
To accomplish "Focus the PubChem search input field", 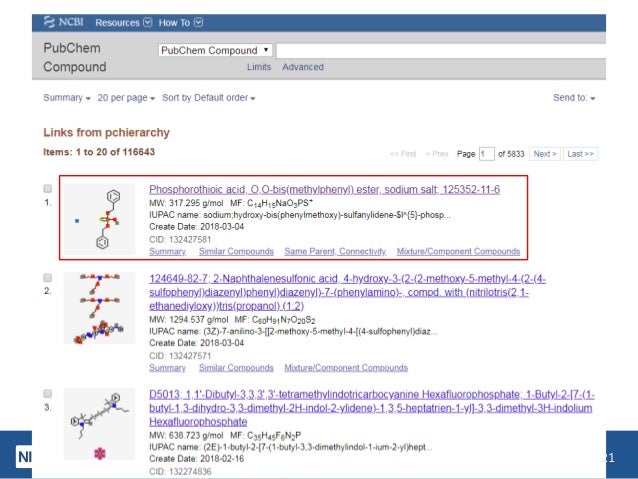I will (x=441, y=50).
